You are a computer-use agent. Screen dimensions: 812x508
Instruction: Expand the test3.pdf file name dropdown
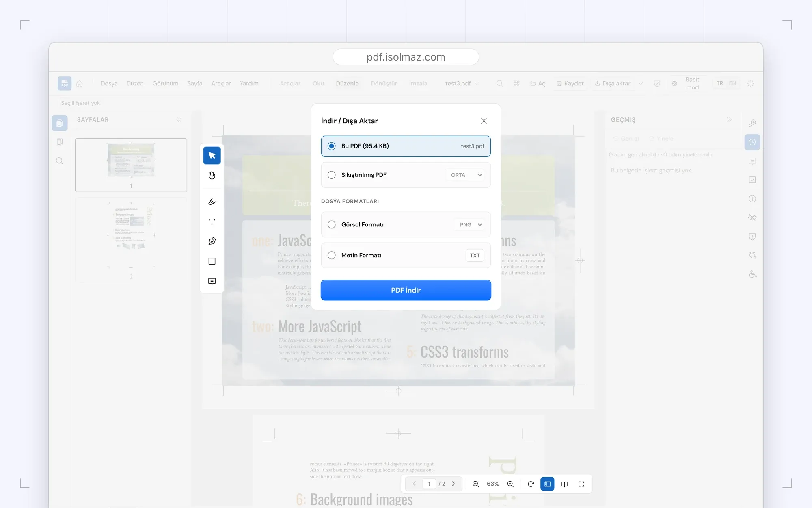point(462,83)
